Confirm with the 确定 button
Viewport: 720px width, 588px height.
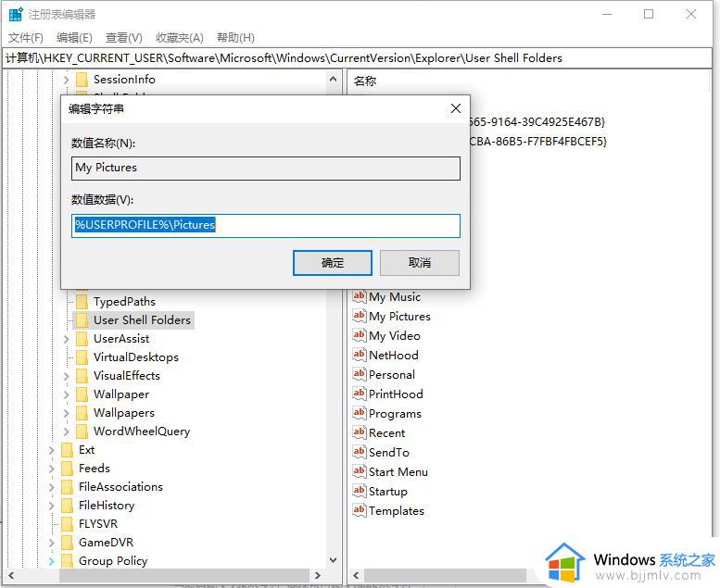pos(333,263)
